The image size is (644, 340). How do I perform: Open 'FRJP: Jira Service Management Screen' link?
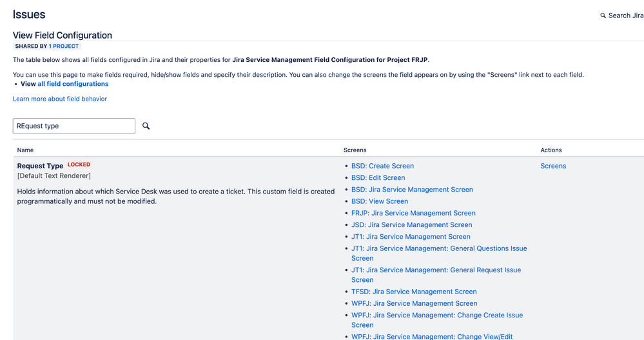click(413, 213)
